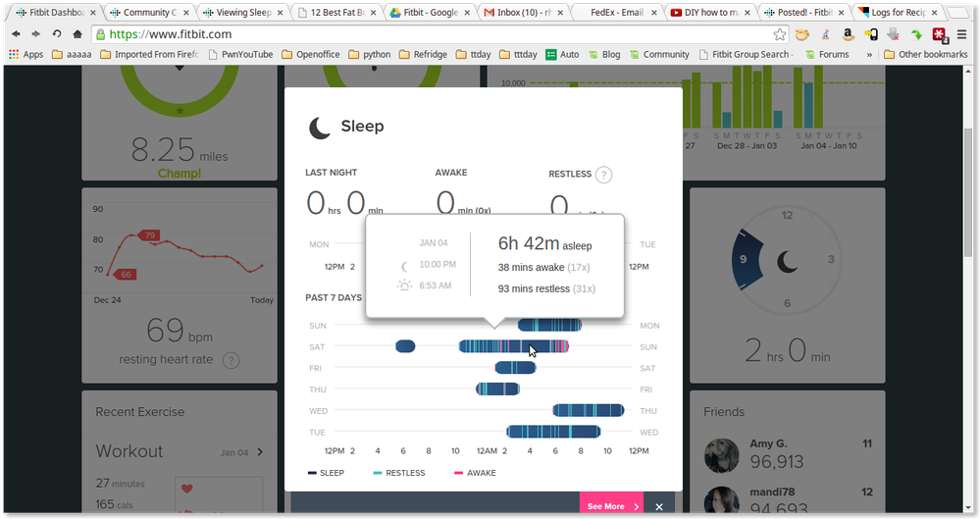Click the moon icon next to Sleep
The image size is (980, 519).
[x=320, y=127]
